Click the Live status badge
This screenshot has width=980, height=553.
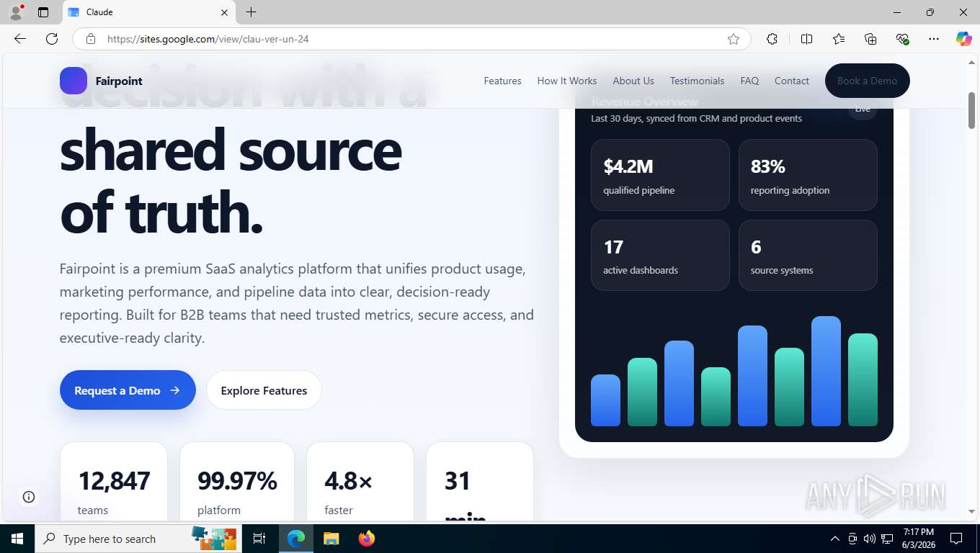coord(863,110)
